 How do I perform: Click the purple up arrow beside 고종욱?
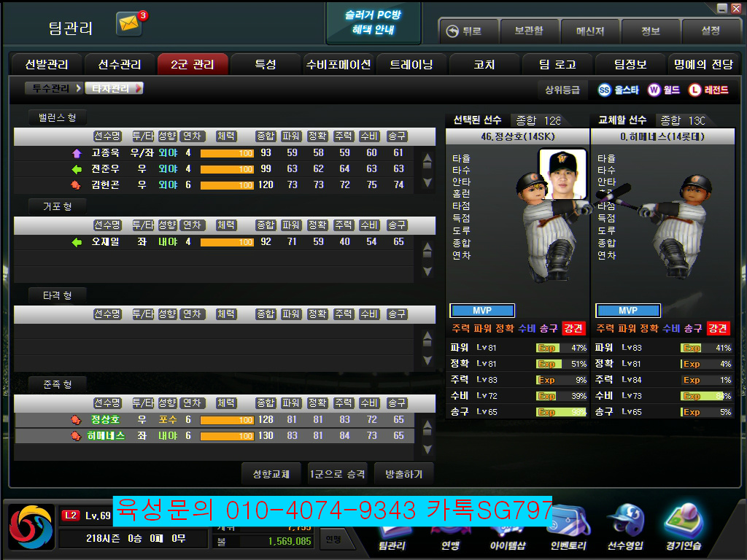tap(76, 153)
